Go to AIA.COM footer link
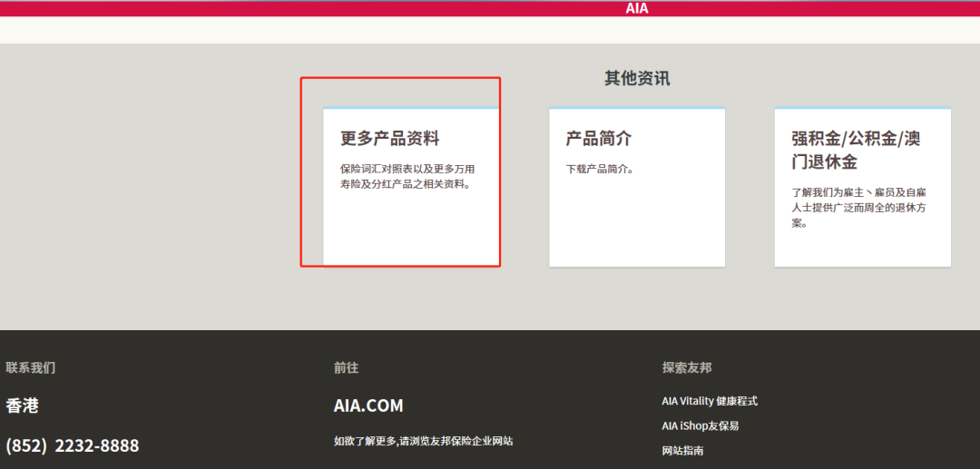 click(368, 405)
